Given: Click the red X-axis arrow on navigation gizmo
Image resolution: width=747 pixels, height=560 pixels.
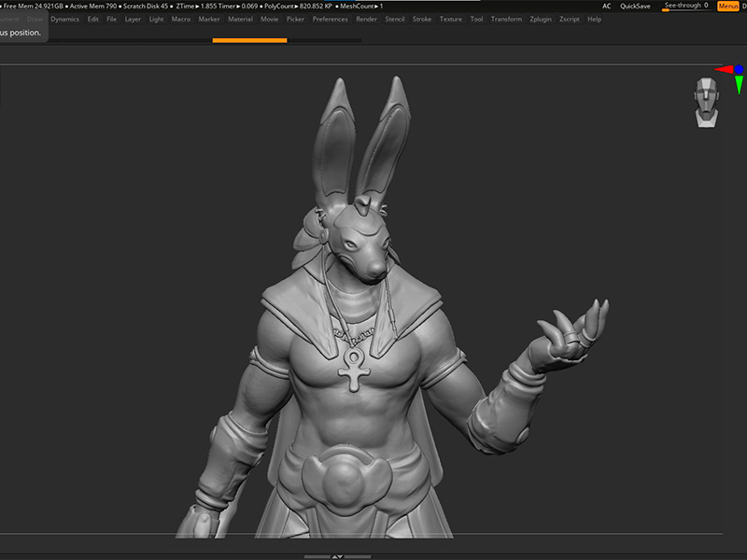Looking at the screenshot, I should click(x=724, y=69).
